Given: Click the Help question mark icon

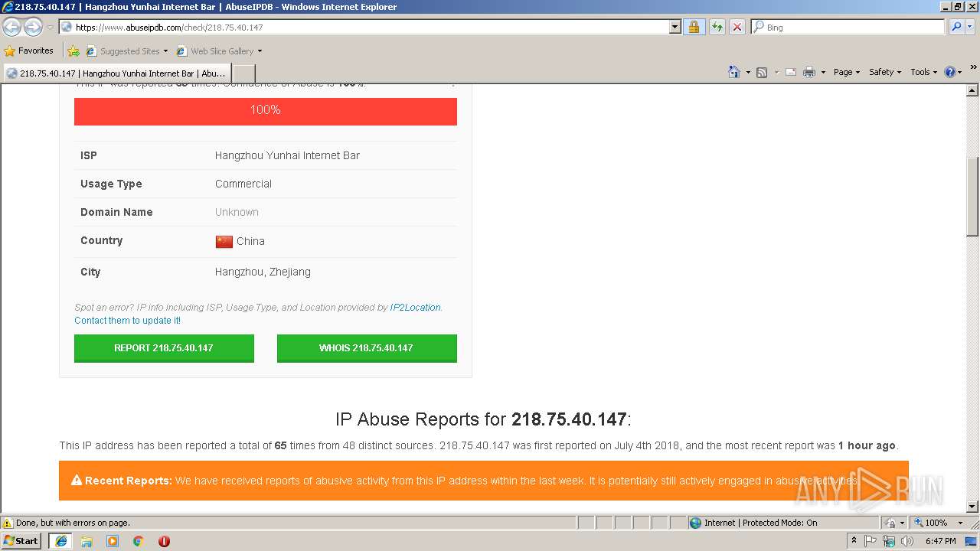Looking at the screenshot, I should (950, 72).
